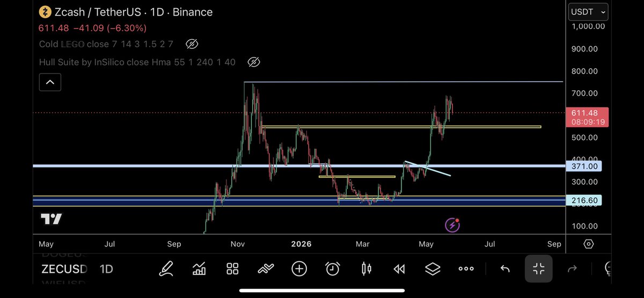Open the layout grid icon
Image resolution: width=644 pixels, height=298 pixels.
pyautogui.click(x=232, y=268)
